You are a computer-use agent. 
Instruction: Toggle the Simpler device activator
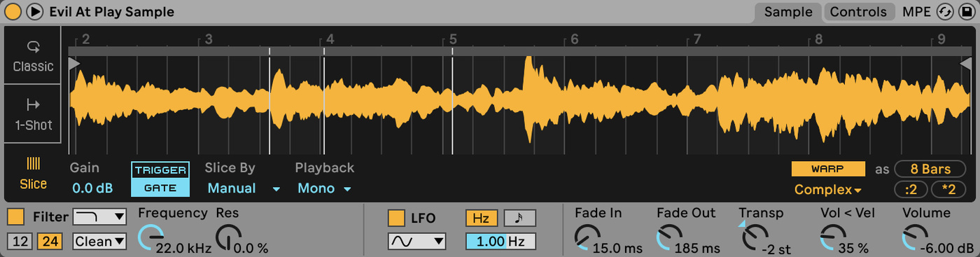13,12
